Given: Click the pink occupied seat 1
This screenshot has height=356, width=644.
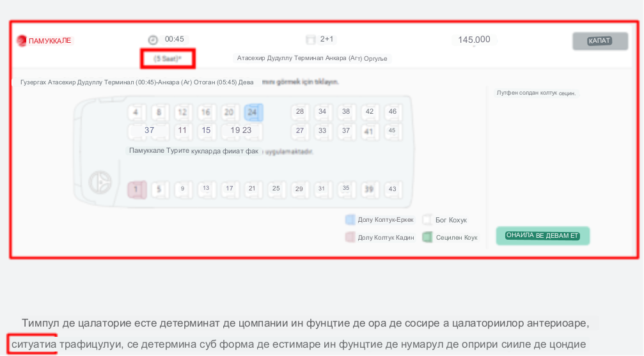Looking at the screenshot, I should point(136,190).
